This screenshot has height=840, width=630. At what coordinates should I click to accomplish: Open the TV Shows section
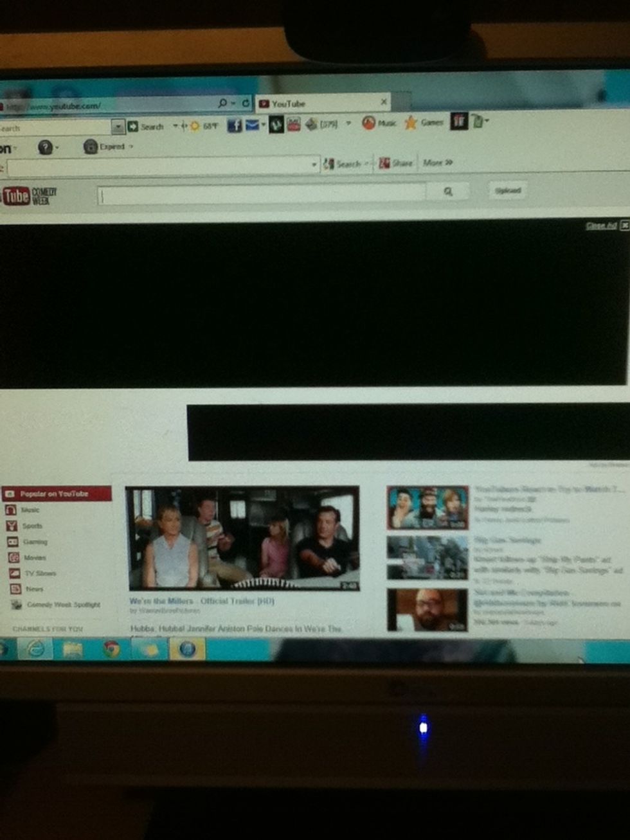tap(30, 573)
